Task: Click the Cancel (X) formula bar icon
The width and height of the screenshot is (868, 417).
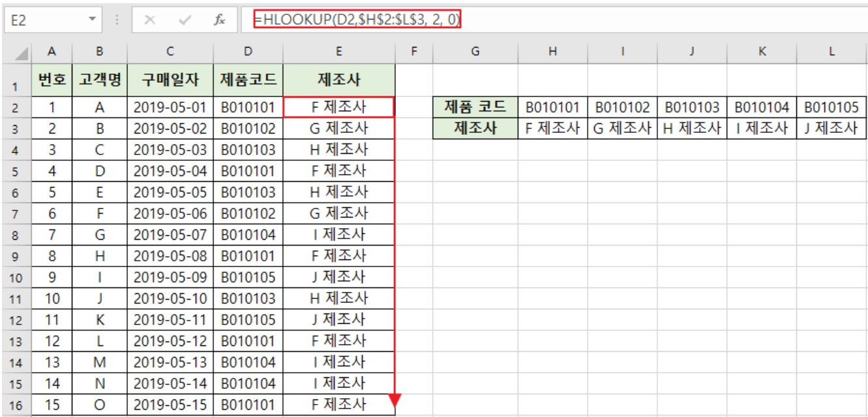Action: [x=149, y=20]
